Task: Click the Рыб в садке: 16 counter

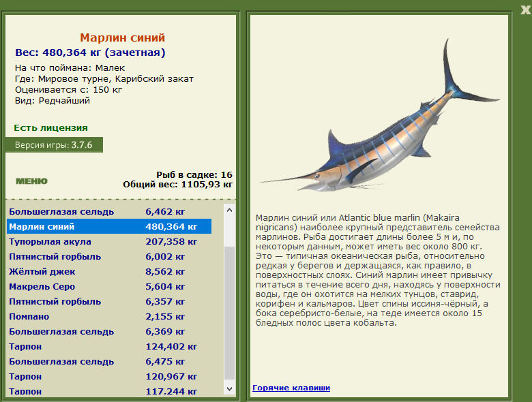Action: 194,175
